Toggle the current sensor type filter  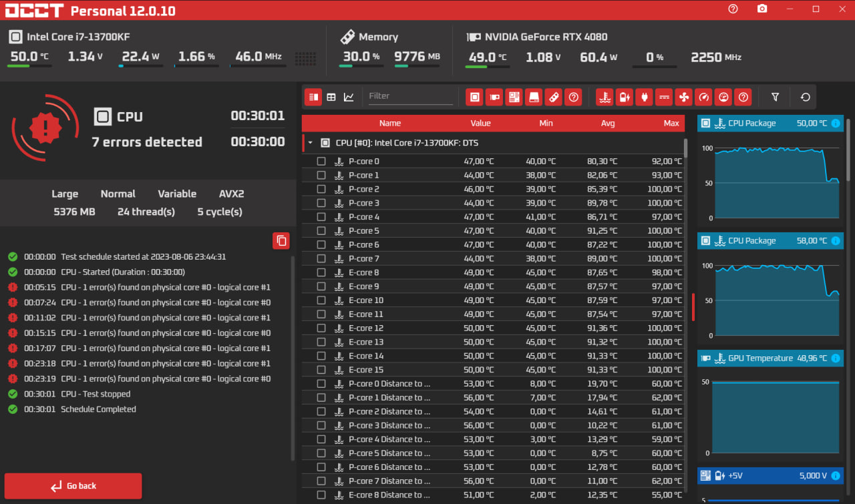point(664,97)
